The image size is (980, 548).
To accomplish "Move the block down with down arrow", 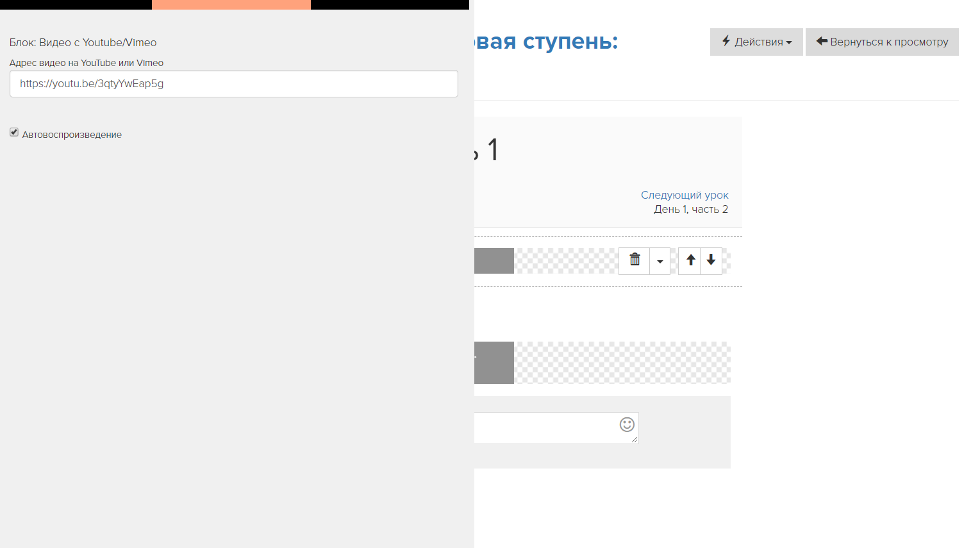I will point(711,260).
